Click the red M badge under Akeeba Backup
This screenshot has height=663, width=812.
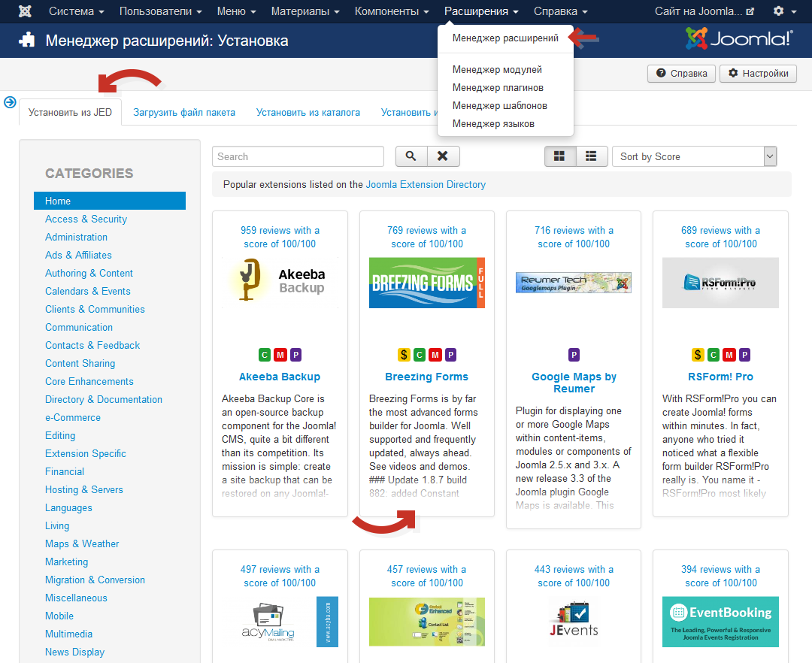tap(280, 355)
